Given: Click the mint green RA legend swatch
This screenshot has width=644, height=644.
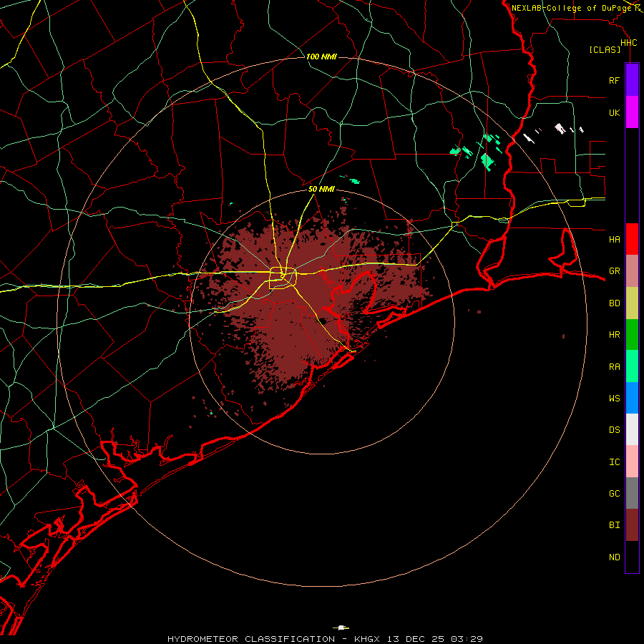Looking at the screenshot, I should pyautogui.click(x=632, y=366).
